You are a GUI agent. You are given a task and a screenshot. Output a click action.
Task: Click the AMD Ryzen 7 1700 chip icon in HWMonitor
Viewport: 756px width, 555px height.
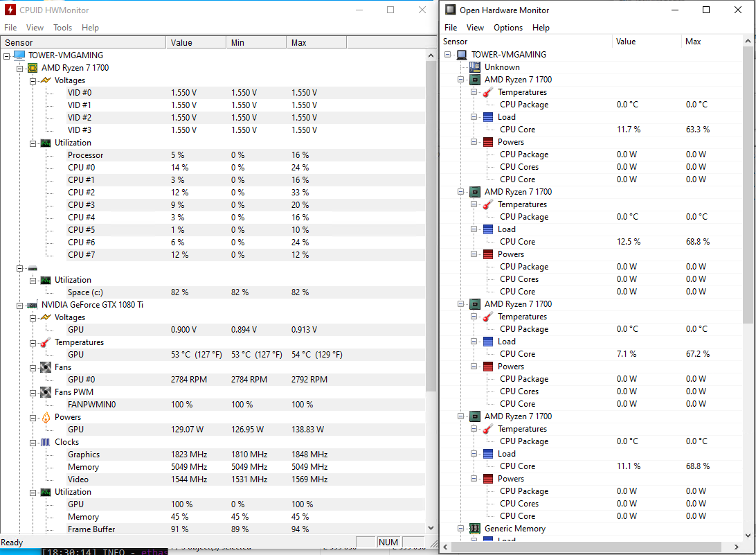tap(33, 68)
